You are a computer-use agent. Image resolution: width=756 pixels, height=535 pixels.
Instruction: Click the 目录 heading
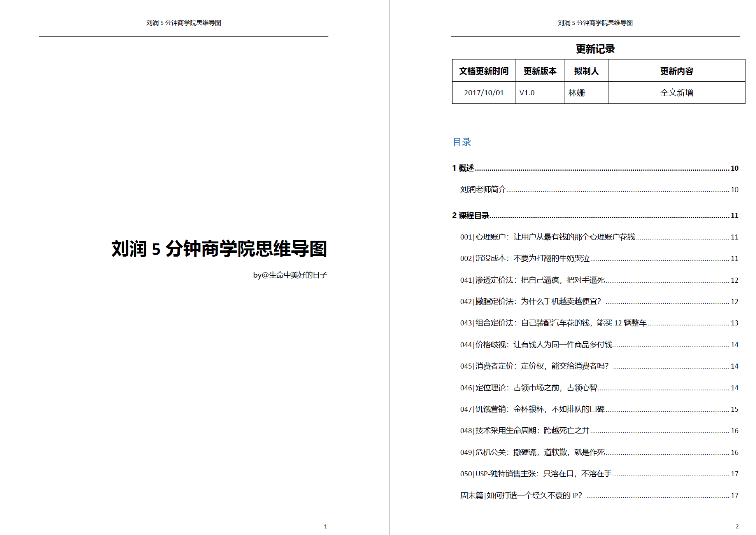(462, 142)
